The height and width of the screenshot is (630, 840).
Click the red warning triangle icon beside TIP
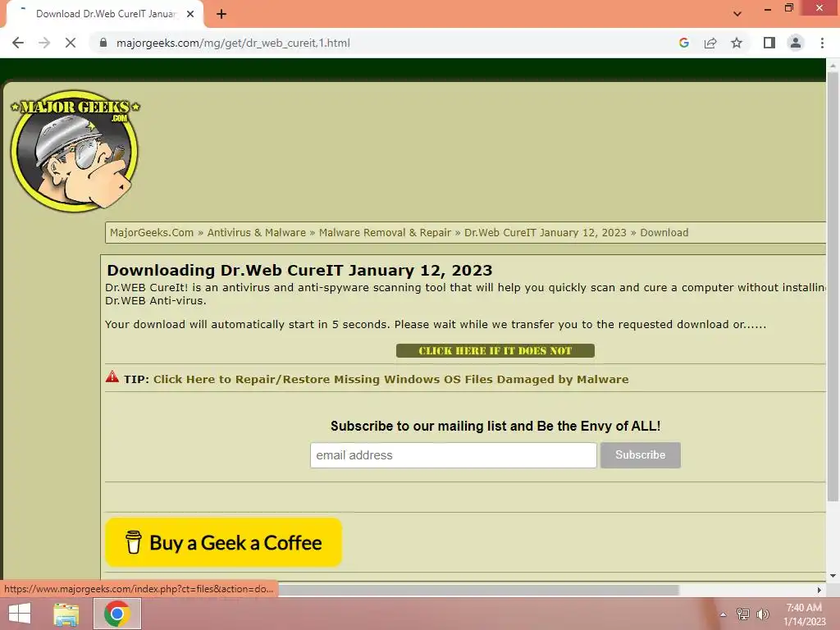(x=112, y=377)
